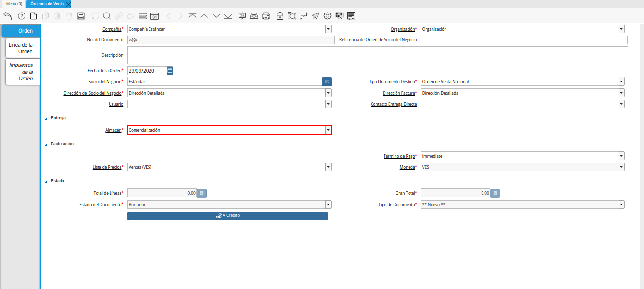
Task: Click the printer icon in toolbar
Action: 266,16
